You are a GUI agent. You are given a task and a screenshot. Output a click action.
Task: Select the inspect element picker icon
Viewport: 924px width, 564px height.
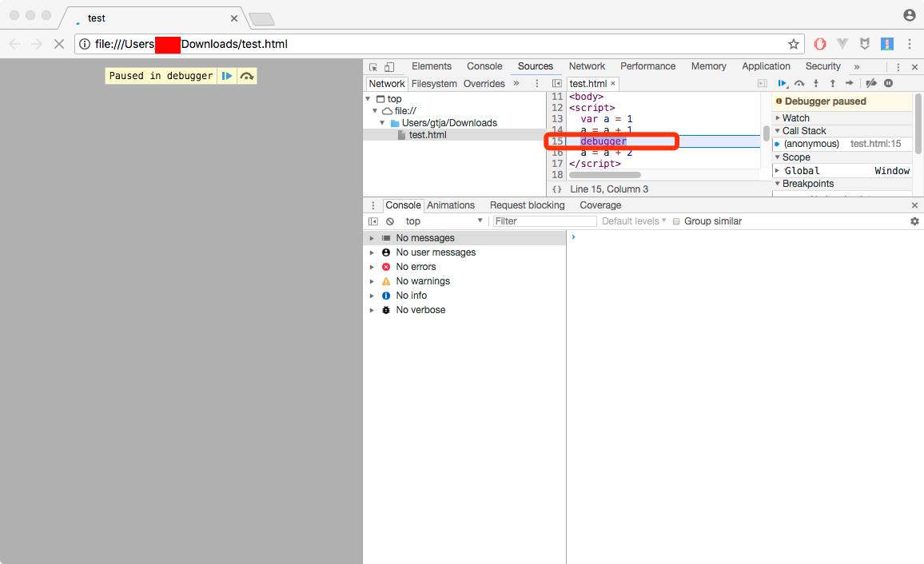click(x=373, y=67)
